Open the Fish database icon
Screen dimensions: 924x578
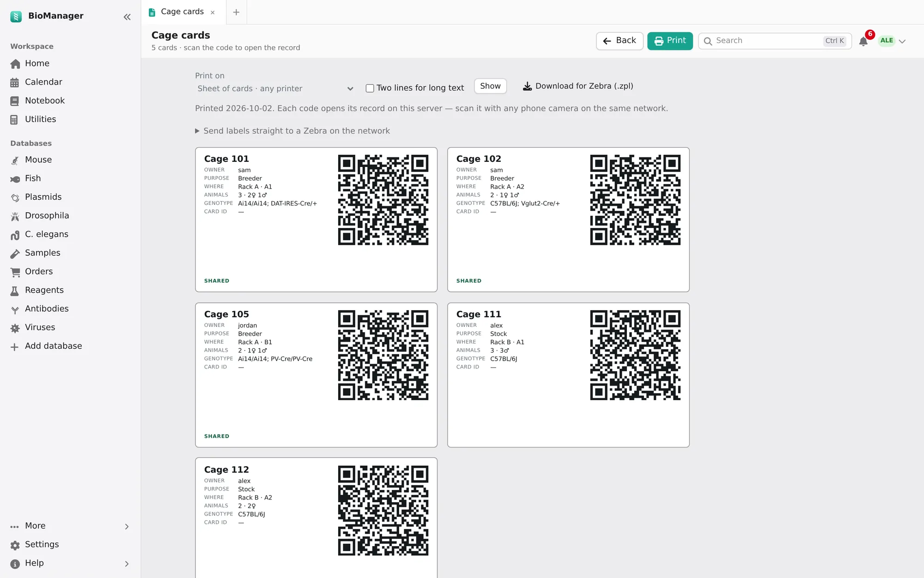pos(15,179)
